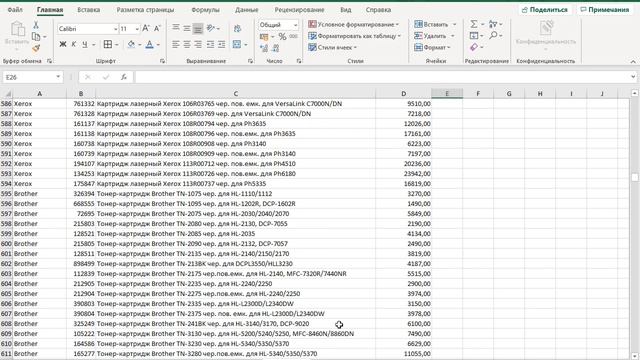Open the Справка tab
Screen dimensions: 640x360
click(x=378, y=9)
